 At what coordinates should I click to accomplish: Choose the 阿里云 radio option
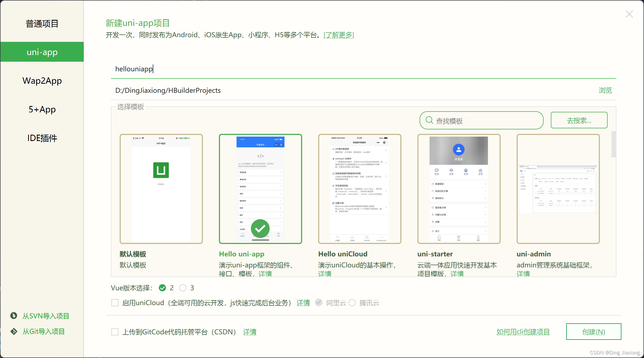click(x=319, y=303)
